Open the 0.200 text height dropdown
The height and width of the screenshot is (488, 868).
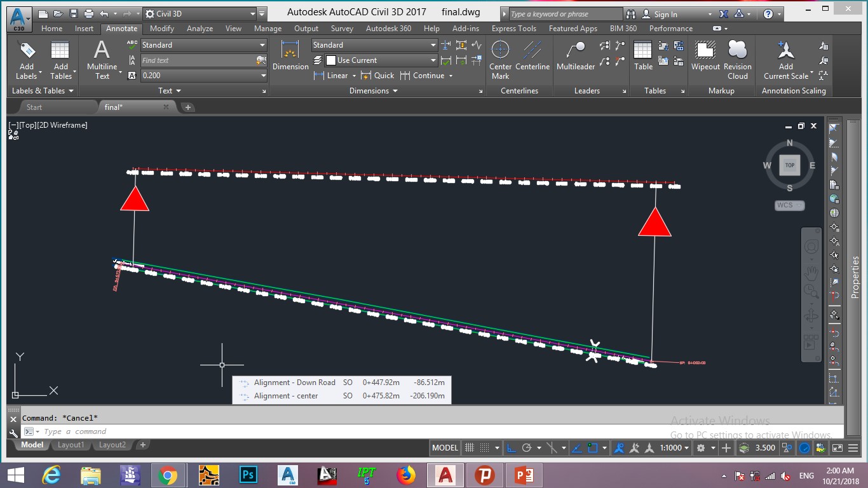click(204, 75)
